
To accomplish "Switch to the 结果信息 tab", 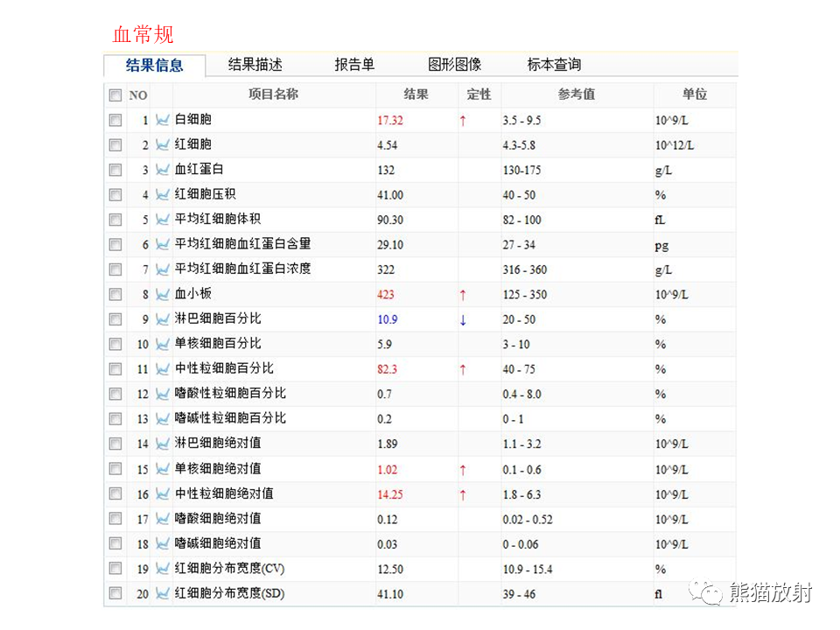I will [154, 66].
